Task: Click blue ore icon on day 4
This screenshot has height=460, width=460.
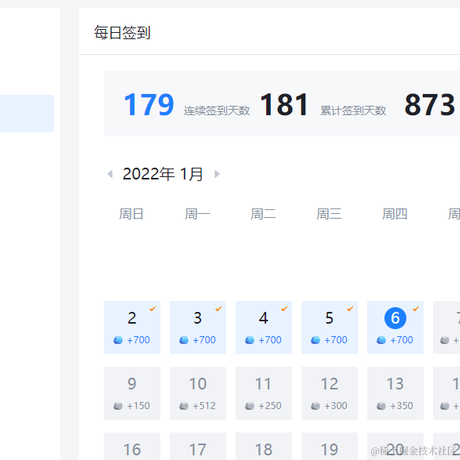Action: click(x=250, y=340)
